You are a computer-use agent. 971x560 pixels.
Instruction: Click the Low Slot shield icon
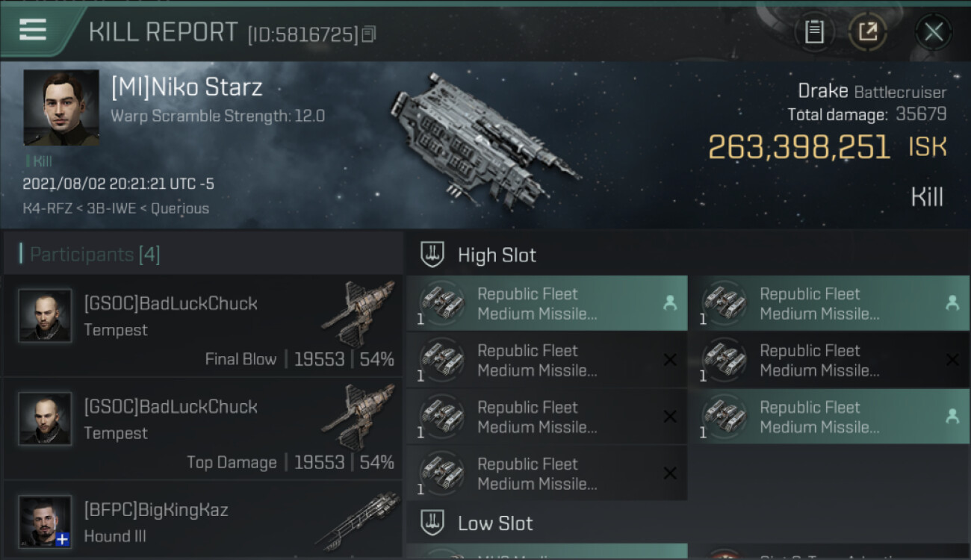(433, 523)
